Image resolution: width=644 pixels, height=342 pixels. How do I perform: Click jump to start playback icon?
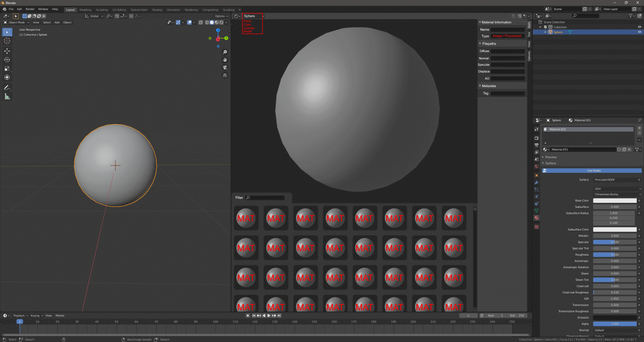(254, 315)
